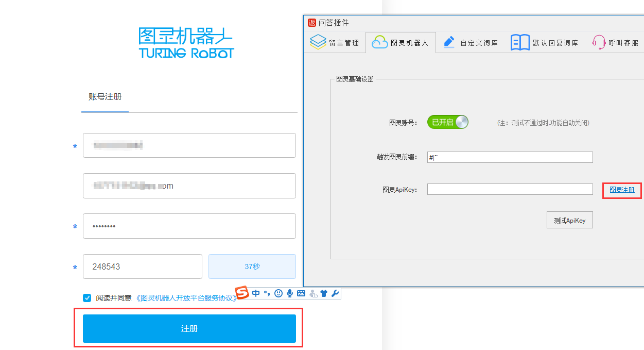Open the 自定义词库 tab
Image resolution: width=644 pixels, height=350 pixels.
click(471, 42)
